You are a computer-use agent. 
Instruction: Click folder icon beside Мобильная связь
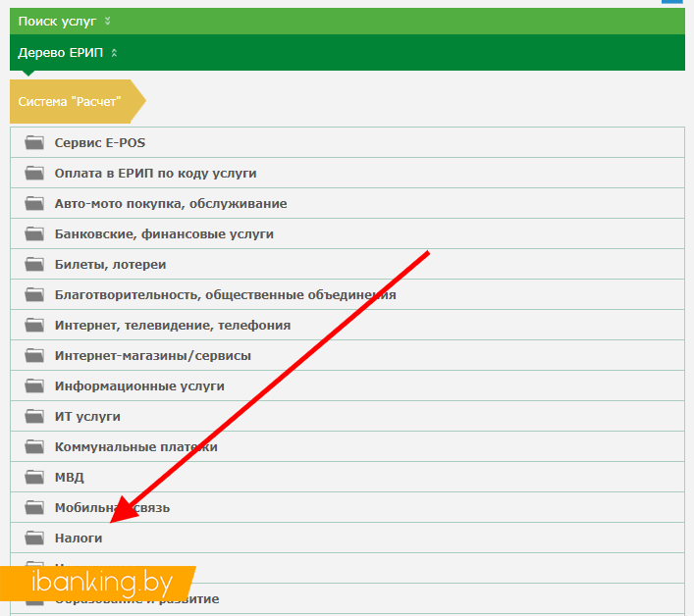pos(35,507)
